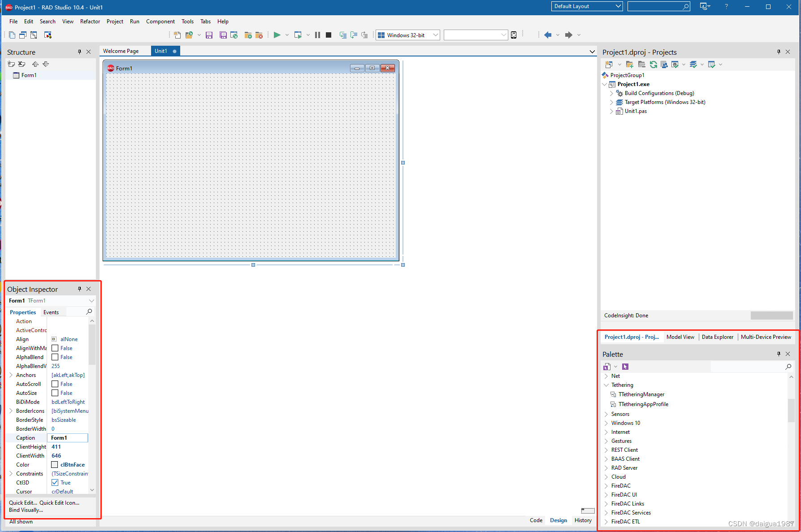Click the Structure panel move-up arrow icon
This screenshot has height=532, width=801.
pyautogui.click(x=35, y=64)
